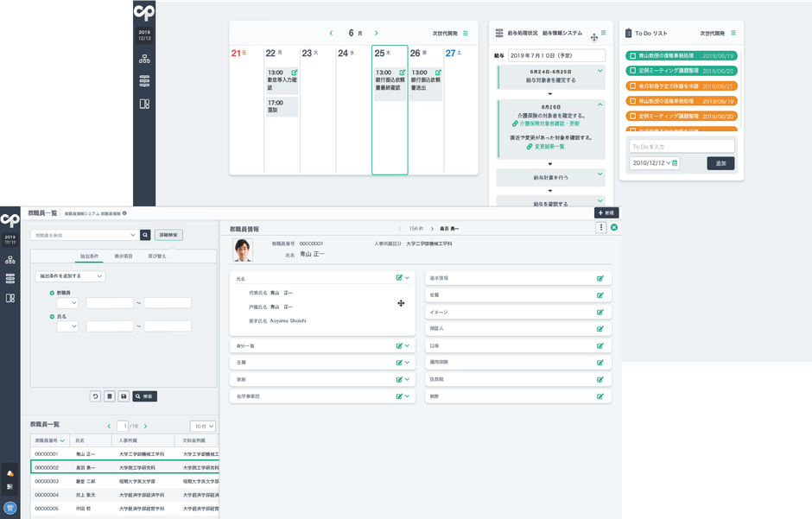
Task: Open layout panel icon in dashboard sidebar
Action: click(x=144, y=104)
